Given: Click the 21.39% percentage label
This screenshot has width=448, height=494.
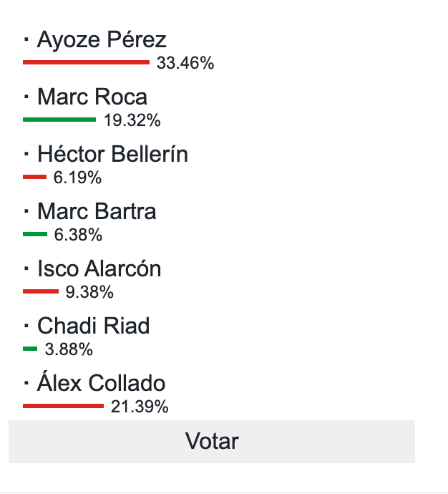Looking at the screenshot, I should pyautogui.click(x=140, y=407).
